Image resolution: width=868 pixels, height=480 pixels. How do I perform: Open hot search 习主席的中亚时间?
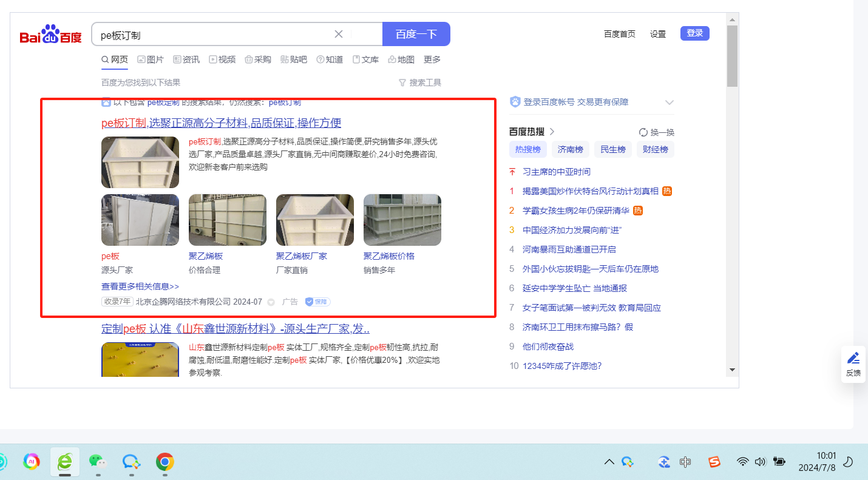click(557, 172)
